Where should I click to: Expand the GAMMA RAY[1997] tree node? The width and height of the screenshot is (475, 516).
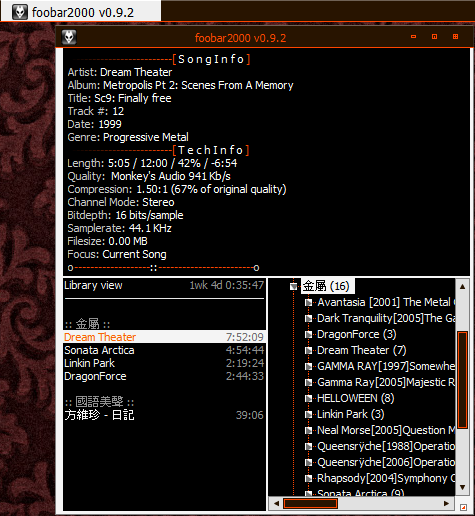tap(309, 366)
